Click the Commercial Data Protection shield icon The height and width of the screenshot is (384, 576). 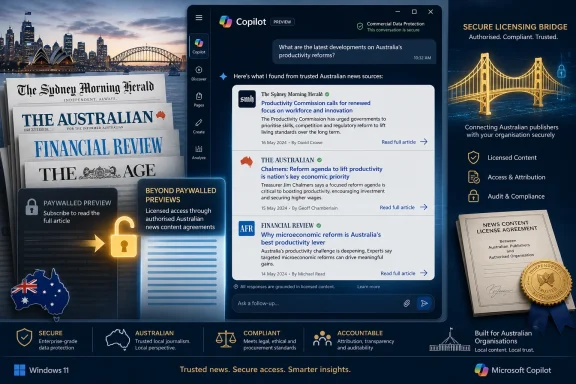coord(360,26)
